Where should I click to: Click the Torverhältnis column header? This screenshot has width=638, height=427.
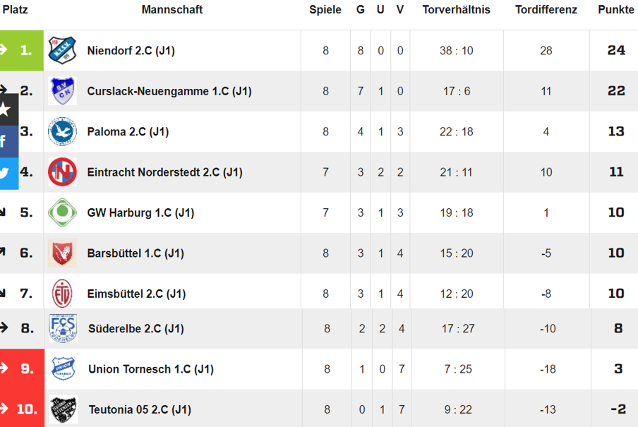point(456,10)
